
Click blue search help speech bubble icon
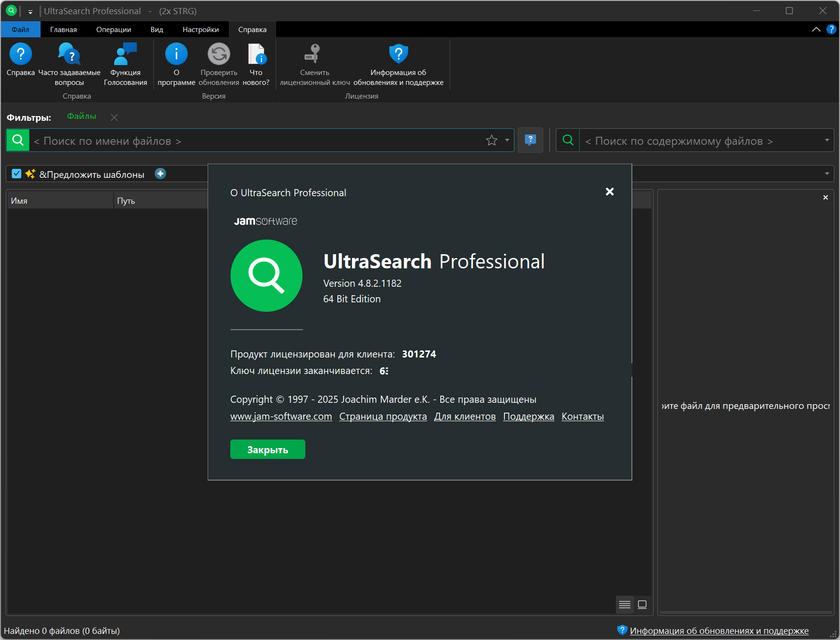pos(530,140)
